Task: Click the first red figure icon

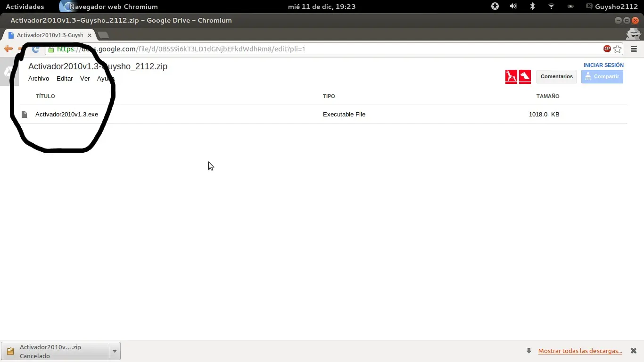Action: coord(511,76)
